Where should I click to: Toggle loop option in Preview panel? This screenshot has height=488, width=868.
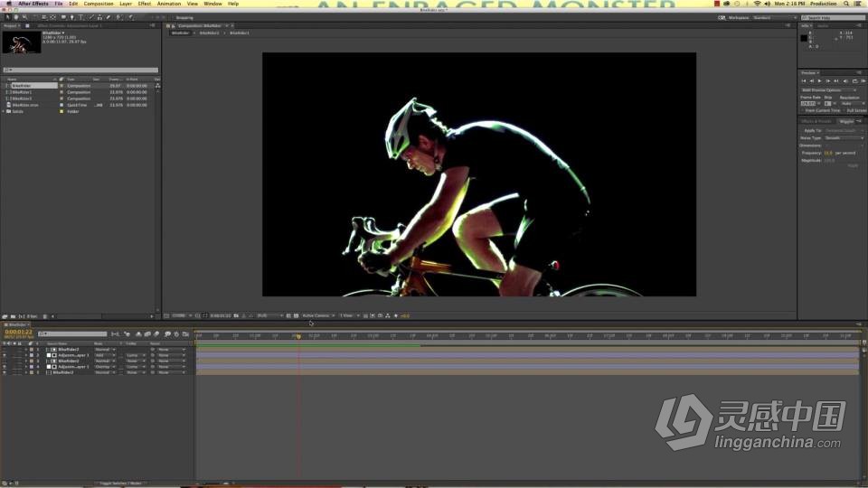[x=854, y=80]
